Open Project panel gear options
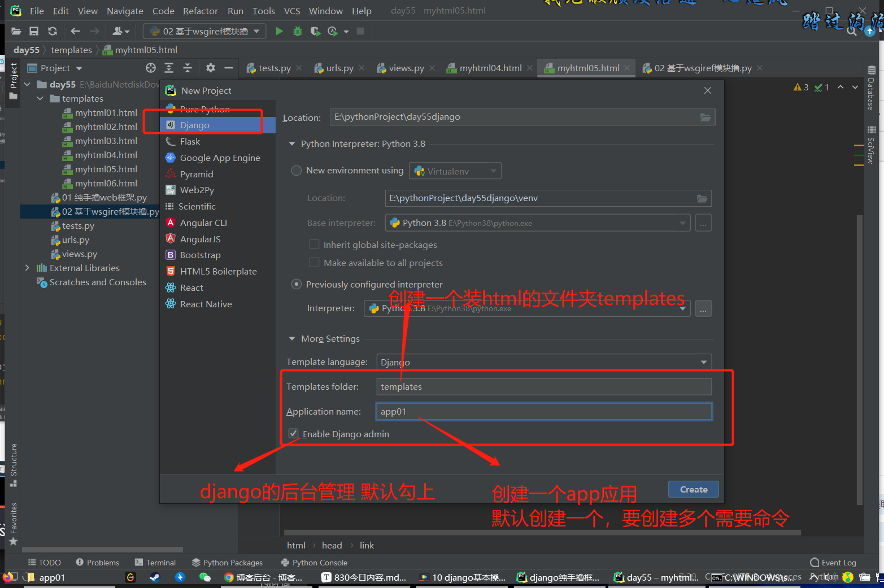The width and height of the screenshot is (884, 588). [211, 68]
